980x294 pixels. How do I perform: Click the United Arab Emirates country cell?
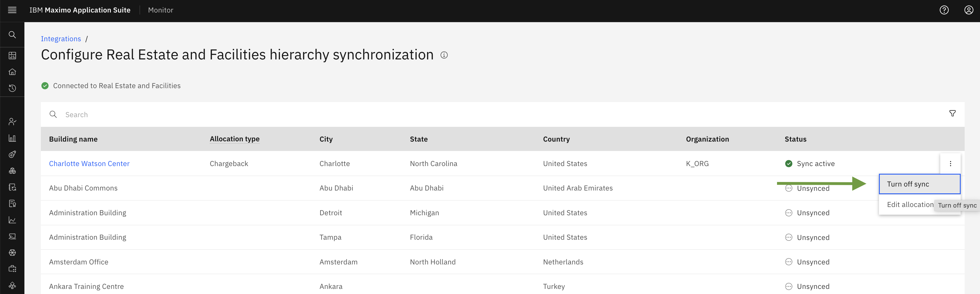[578, 188]
